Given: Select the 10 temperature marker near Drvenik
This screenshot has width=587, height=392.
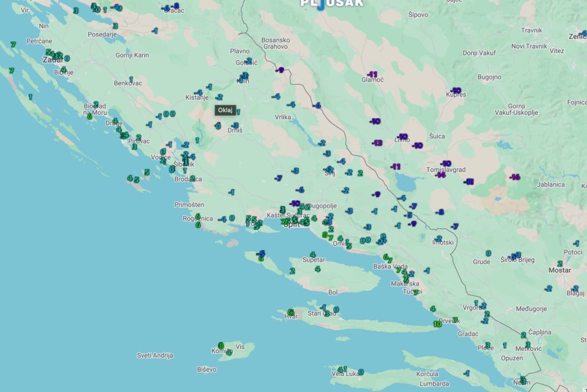Looking at the screenshot, I should click(437, 324).
